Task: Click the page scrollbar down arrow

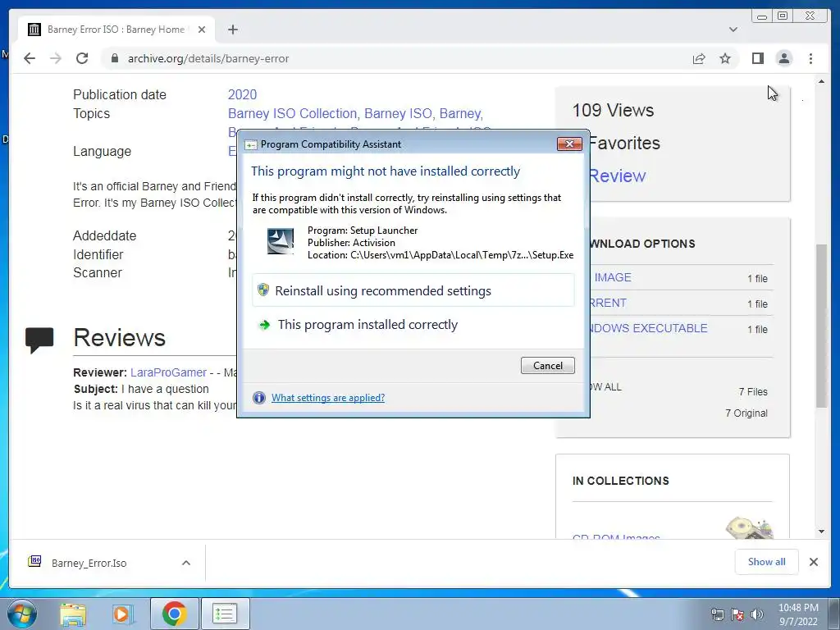Action: click(821, 532)
